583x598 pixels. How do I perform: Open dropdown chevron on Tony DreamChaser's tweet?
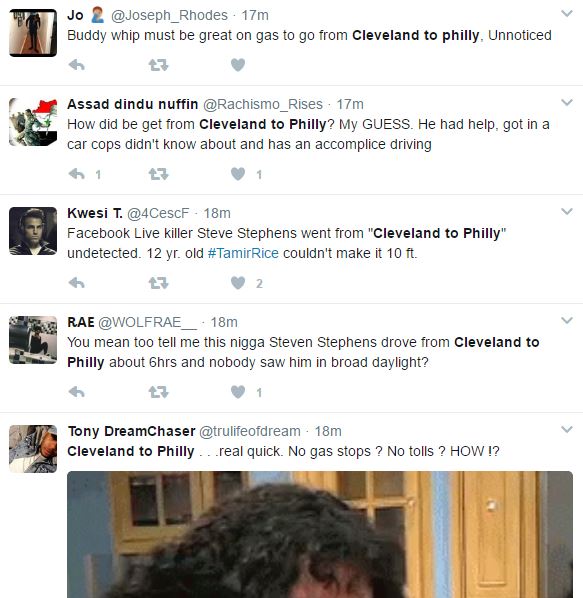point(567,430)
